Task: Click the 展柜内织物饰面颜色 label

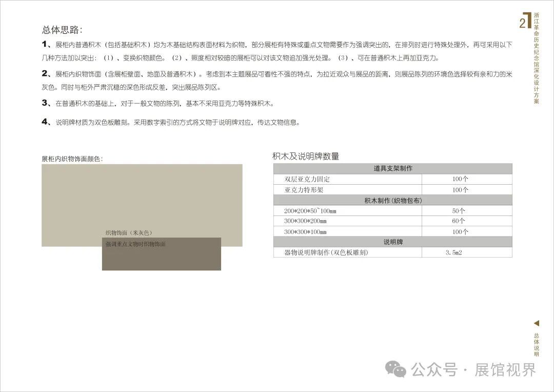Action: 72,159
